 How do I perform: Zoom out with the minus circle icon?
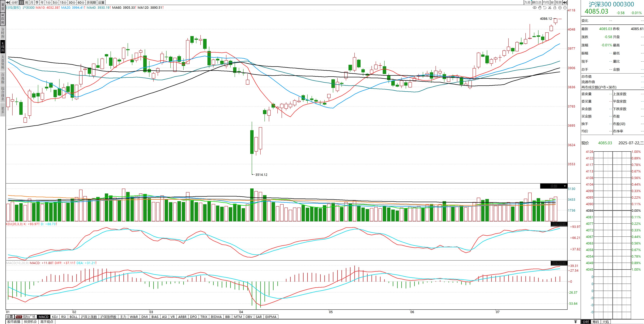[x=565, y=8]
